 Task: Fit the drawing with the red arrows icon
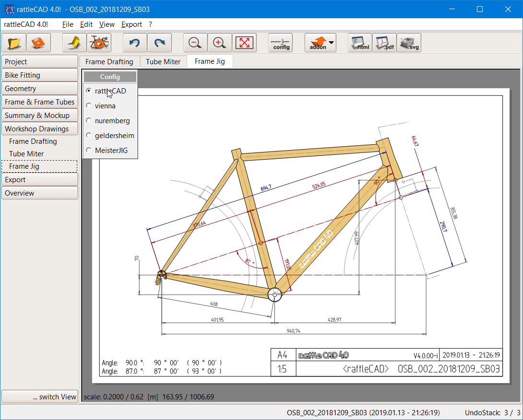click(x=244, y=43)
